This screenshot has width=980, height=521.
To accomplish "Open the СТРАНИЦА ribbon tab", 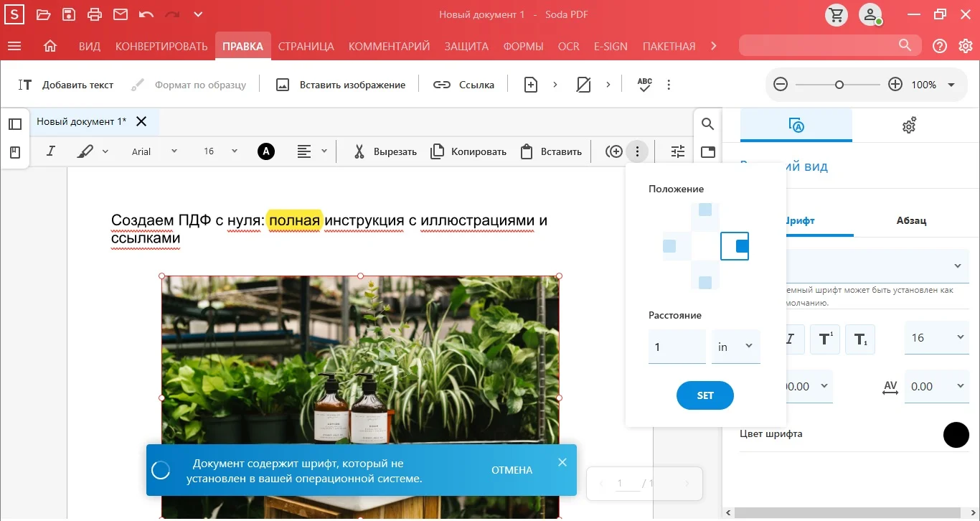I will coord(306,46).
